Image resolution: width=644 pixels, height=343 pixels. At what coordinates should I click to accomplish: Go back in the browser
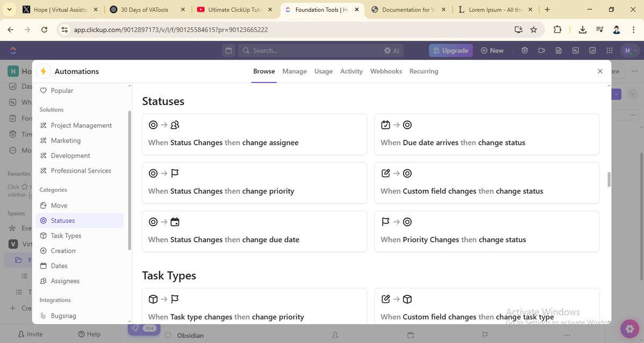(x=10, y=29)
